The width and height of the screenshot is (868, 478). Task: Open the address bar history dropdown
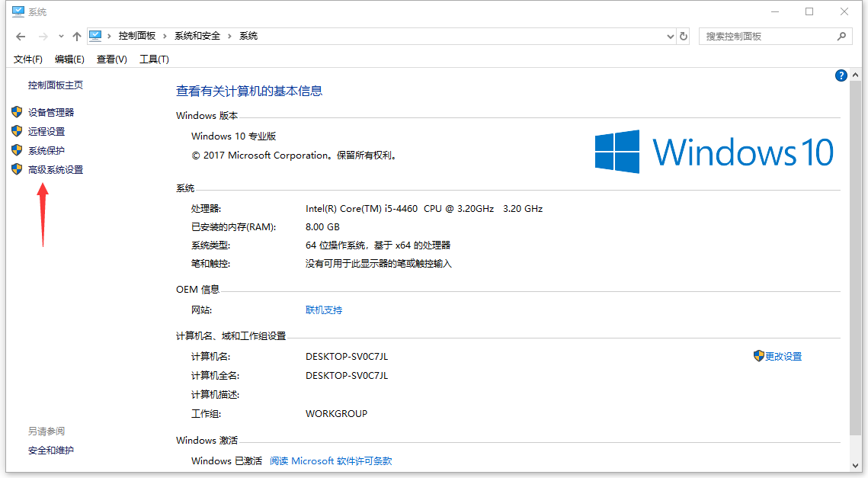(671, 37)
